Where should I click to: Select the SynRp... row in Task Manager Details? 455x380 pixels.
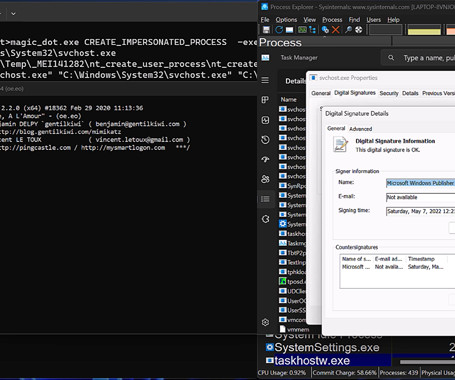click(292, 186)
